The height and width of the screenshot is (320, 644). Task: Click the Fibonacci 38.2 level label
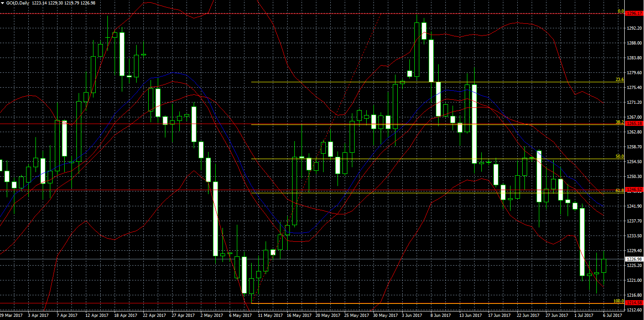coord(620,122)
